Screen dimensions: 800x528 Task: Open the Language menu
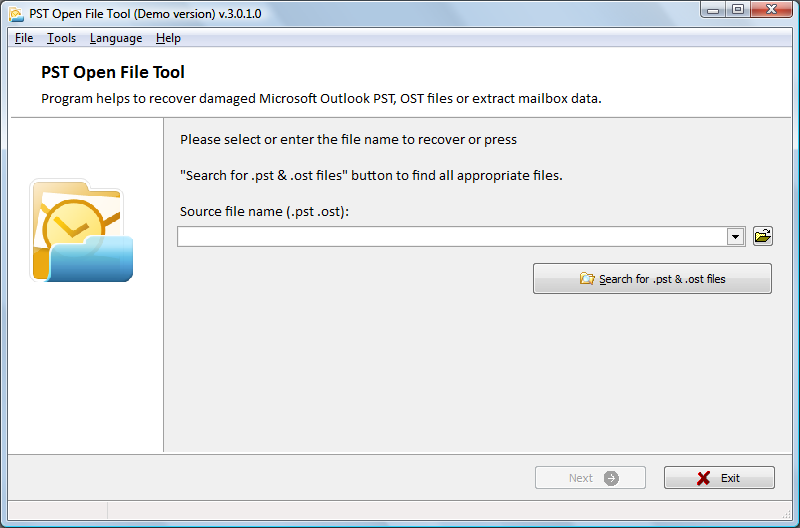pyautogui.click(x=116, y=38)
